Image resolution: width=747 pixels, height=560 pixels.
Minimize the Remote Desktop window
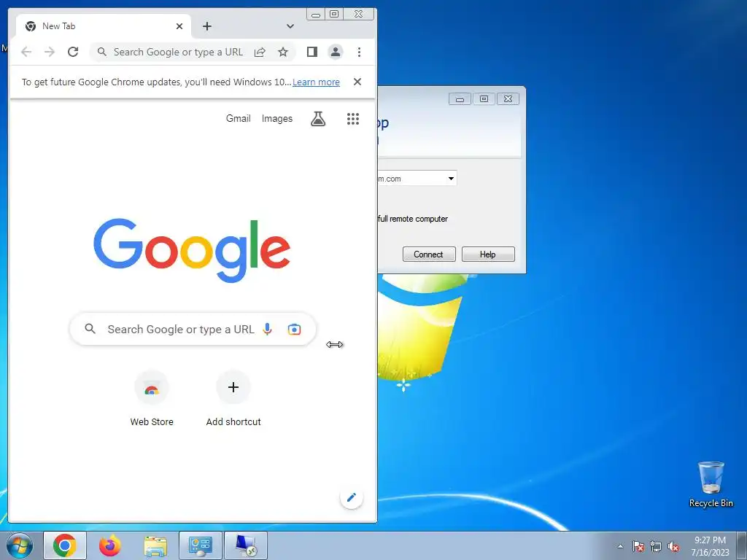(460, 99)
